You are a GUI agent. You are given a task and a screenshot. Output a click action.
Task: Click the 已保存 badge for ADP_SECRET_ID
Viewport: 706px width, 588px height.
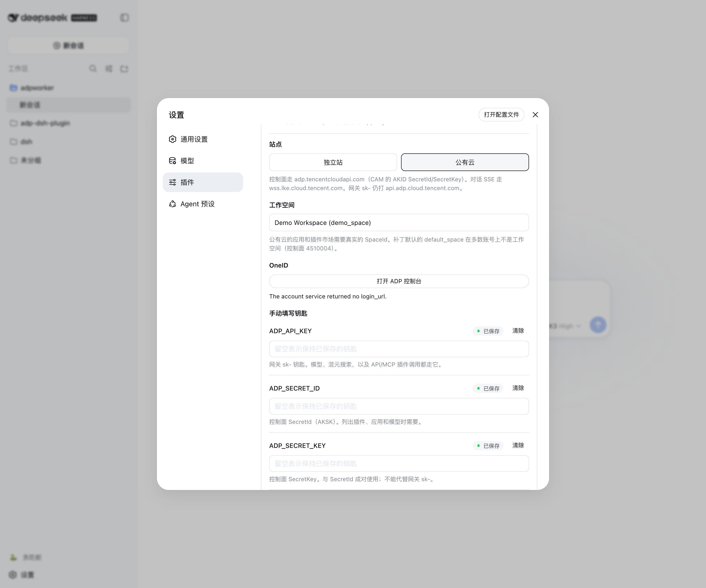488,389
